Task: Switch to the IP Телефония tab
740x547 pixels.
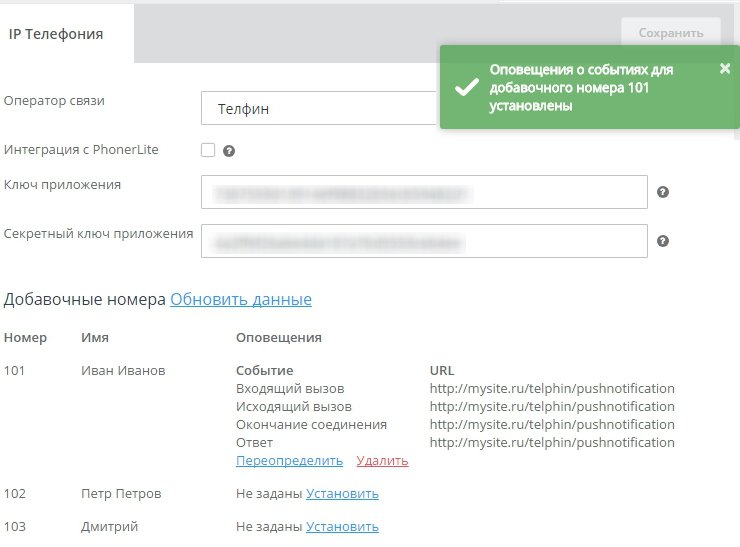Action: coord(56,33)
